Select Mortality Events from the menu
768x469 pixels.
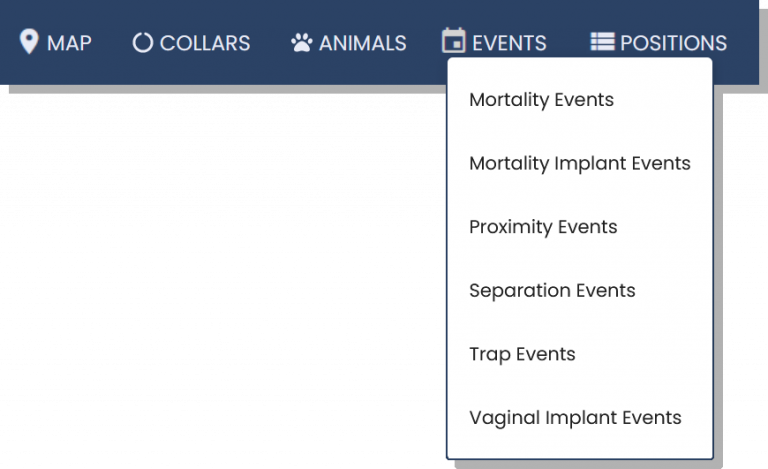pos(541,100)
